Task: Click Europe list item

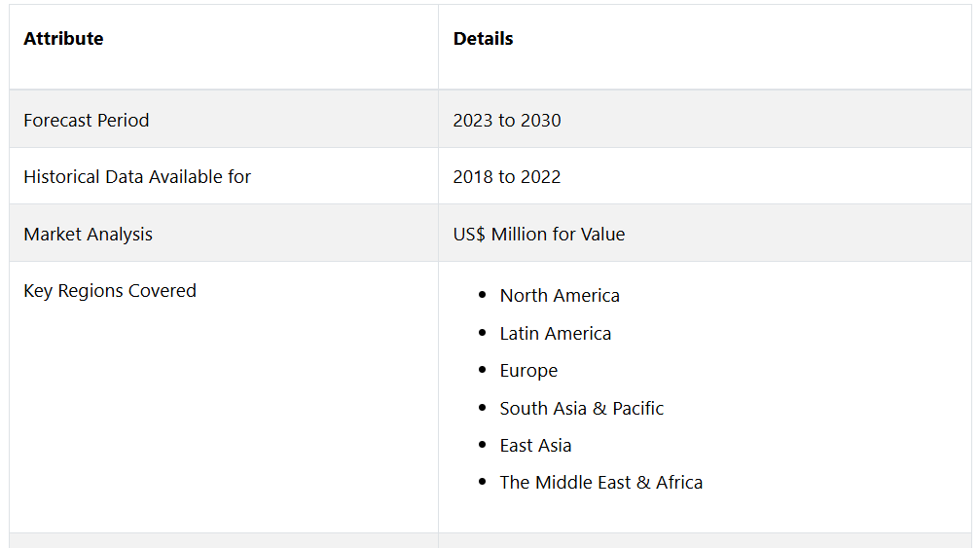Action: [528, 371]
